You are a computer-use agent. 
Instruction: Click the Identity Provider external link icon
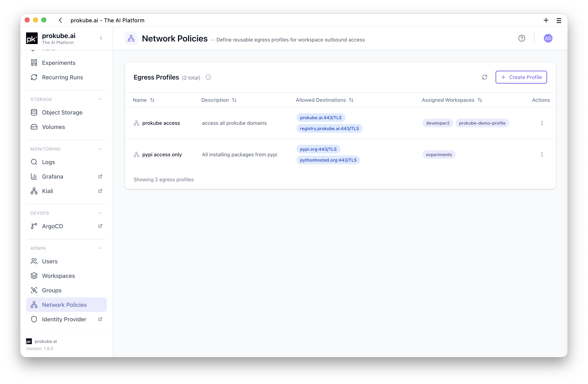tap(100, 319)
